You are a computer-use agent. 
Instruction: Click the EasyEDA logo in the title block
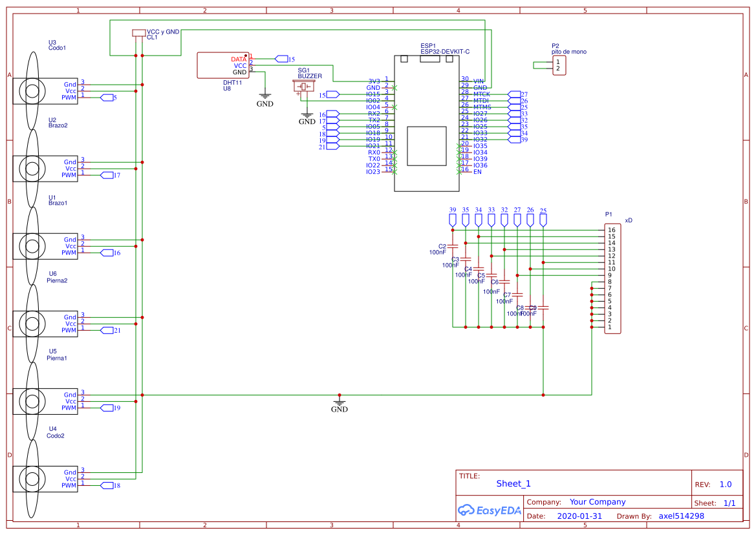click(490, 510)
